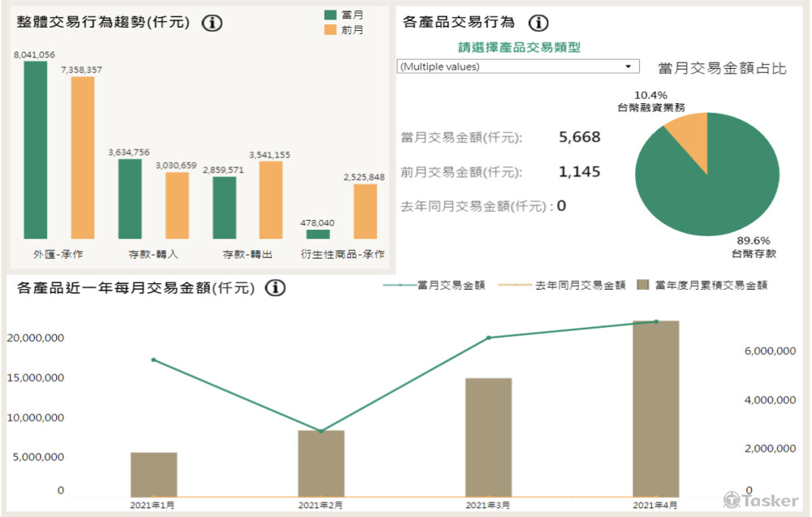Click the 衍生性商品-承作 axis label
This screenshot has height=517, width=812.
(343, 254)
